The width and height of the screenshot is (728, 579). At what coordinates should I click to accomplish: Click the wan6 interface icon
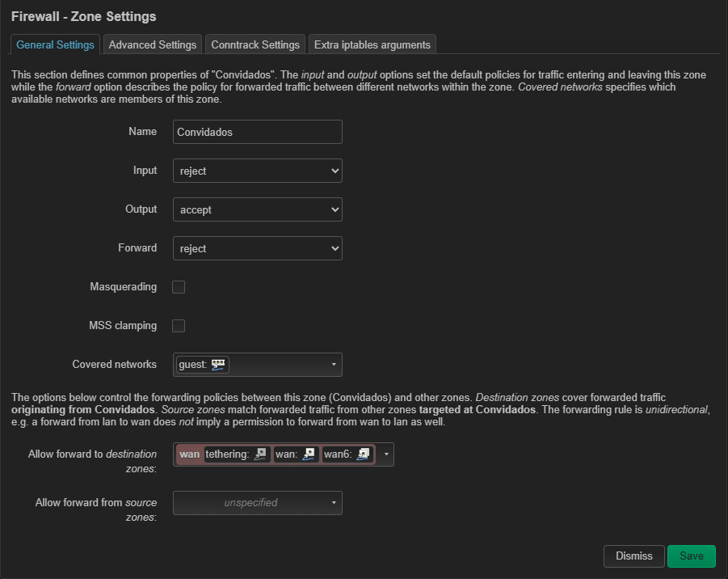(364, 454)
